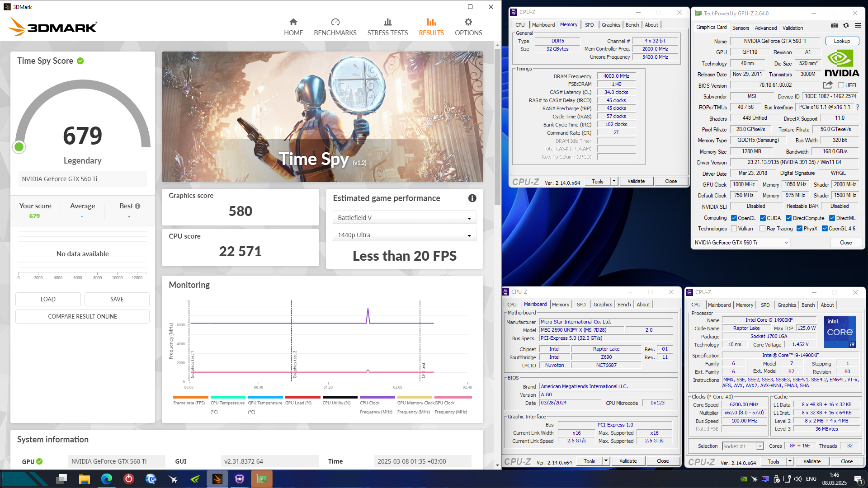This screenshot has height=488, width=868.
Task: Click the info icon beside Best score
Action: click(x=138, y=206)
